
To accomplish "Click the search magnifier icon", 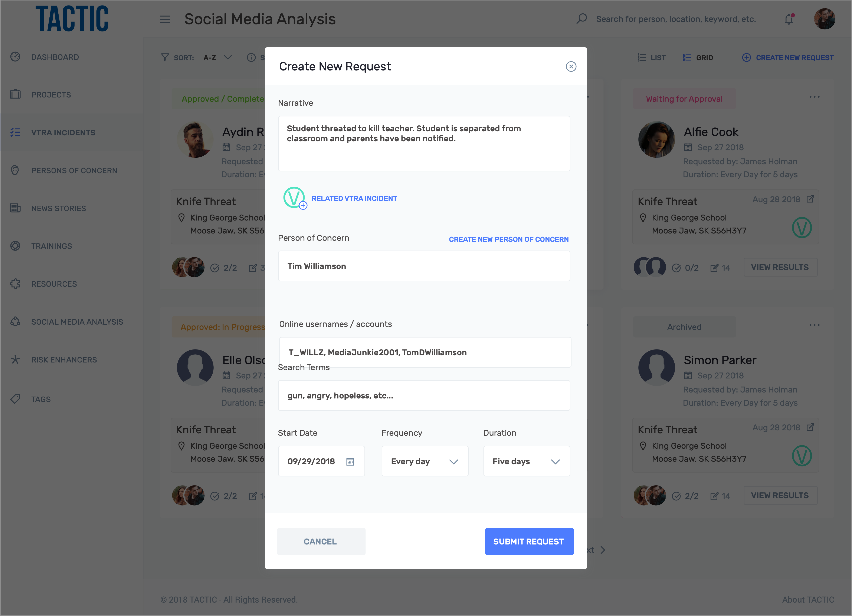I will tap(581, 19).
